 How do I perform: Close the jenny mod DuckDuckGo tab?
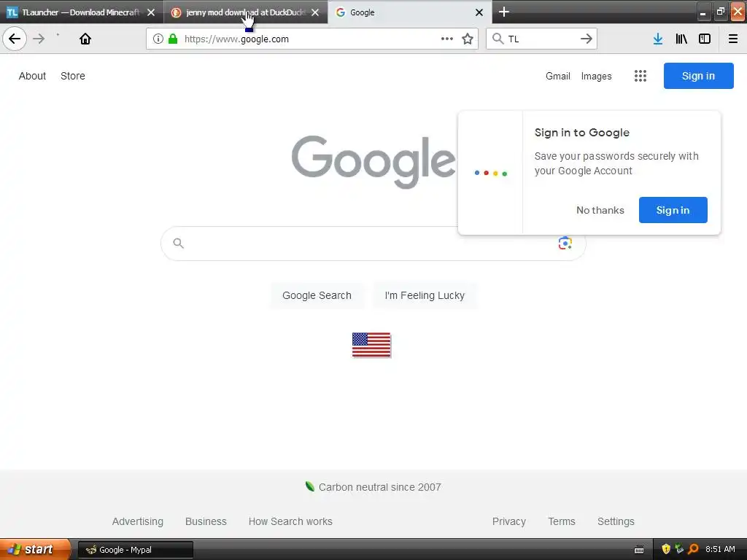[x=315, y=12]
